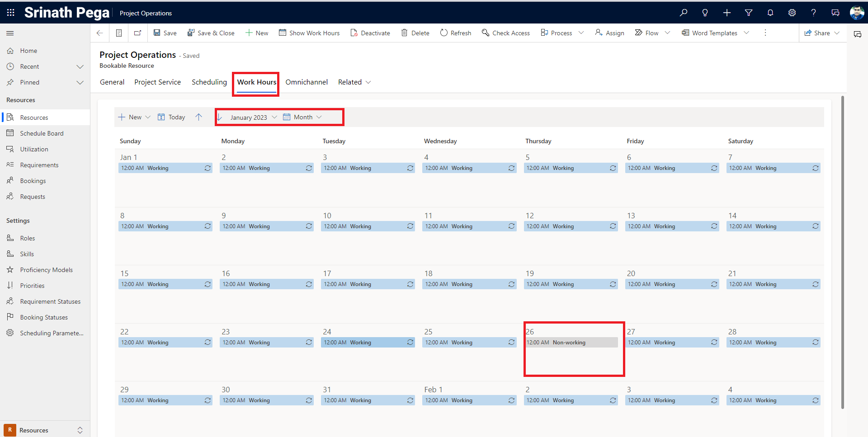
Task: Open the advanced find filter icon
Action: tap(749, 13)
